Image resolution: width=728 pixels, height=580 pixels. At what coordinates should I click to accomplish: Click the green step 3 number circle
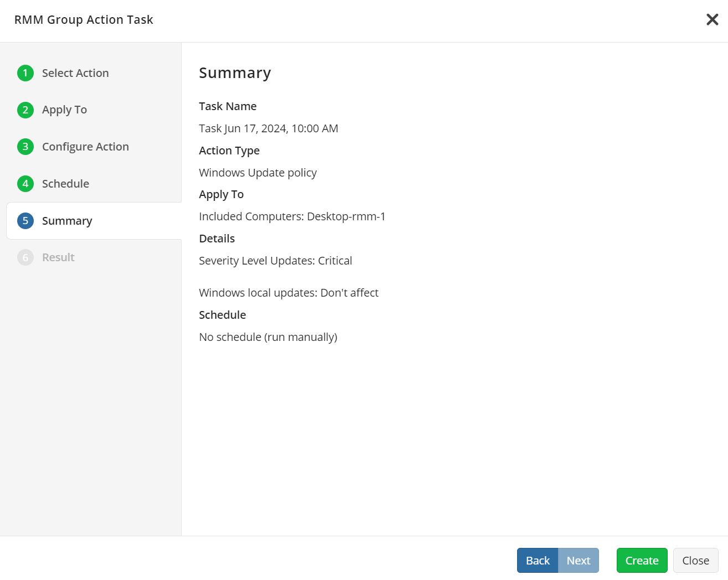[x=25, y=147]
